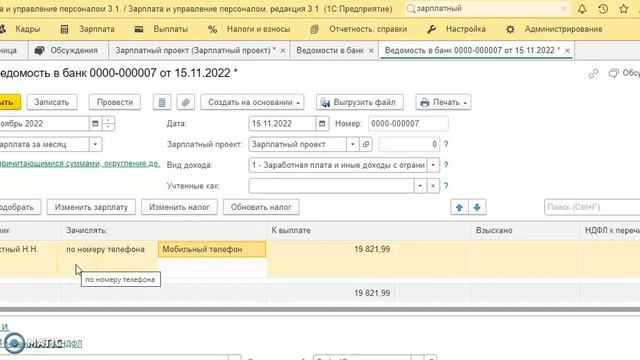Close the Ведомости в банк tab
640x360 pixels.
tap(371, 51)
